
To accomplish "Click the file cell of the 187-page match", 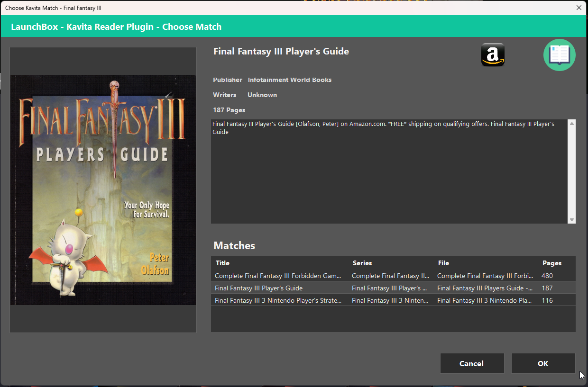I will [x=485, y=288].
